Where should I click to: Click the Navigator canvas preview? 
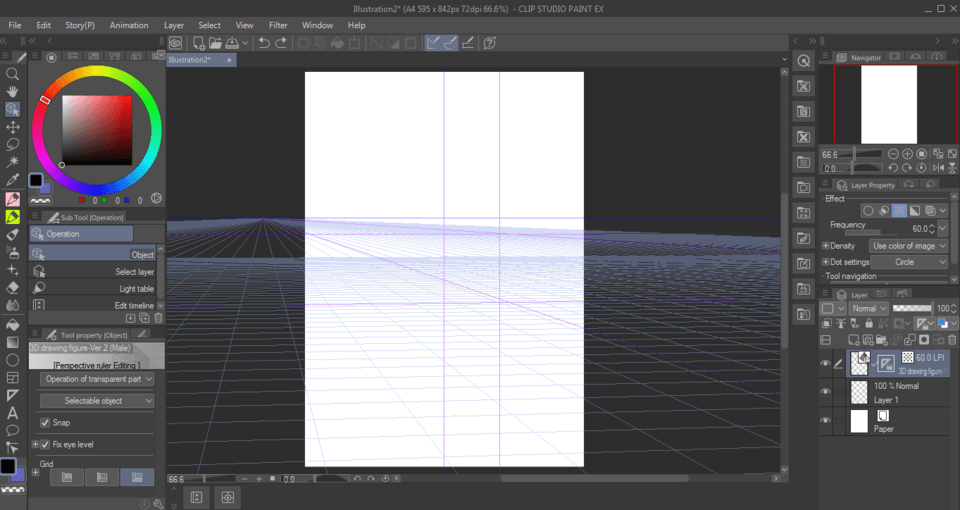(x=888, y=104)
